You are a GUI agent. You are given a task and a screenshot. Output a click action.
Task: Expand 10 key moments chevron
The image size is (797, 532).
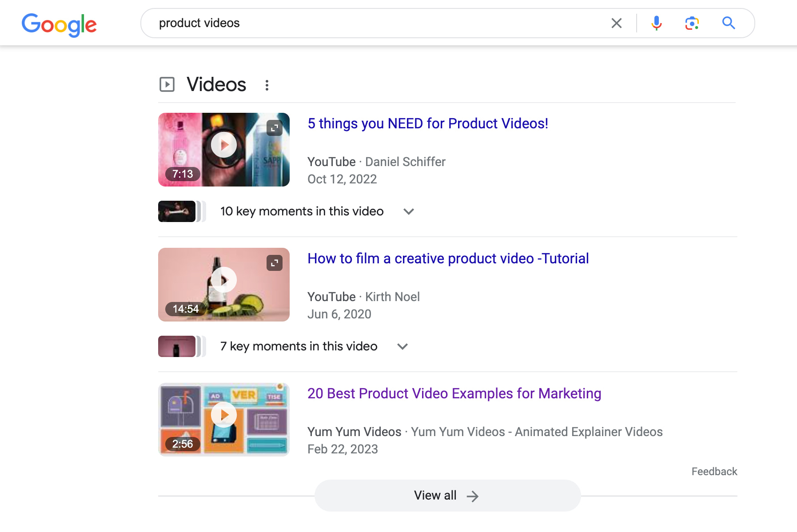(409, 211)
